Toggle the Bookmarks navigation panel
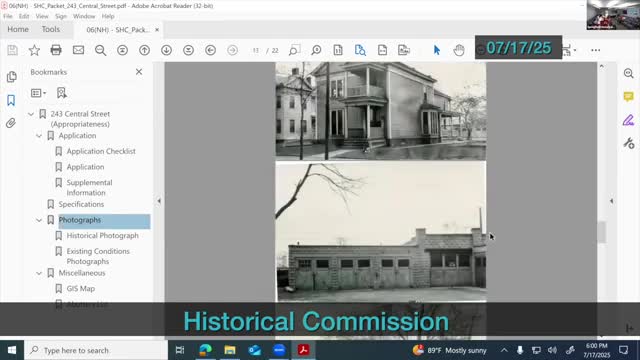640x360 pixels. [x=11, y=100]
